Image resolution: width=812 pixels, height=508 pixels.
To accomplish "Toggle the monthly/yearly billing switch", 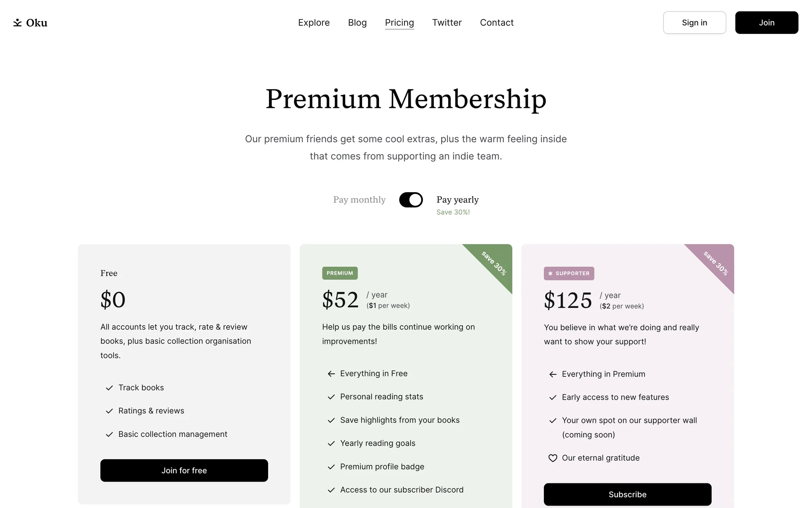I will coord(411,200).
